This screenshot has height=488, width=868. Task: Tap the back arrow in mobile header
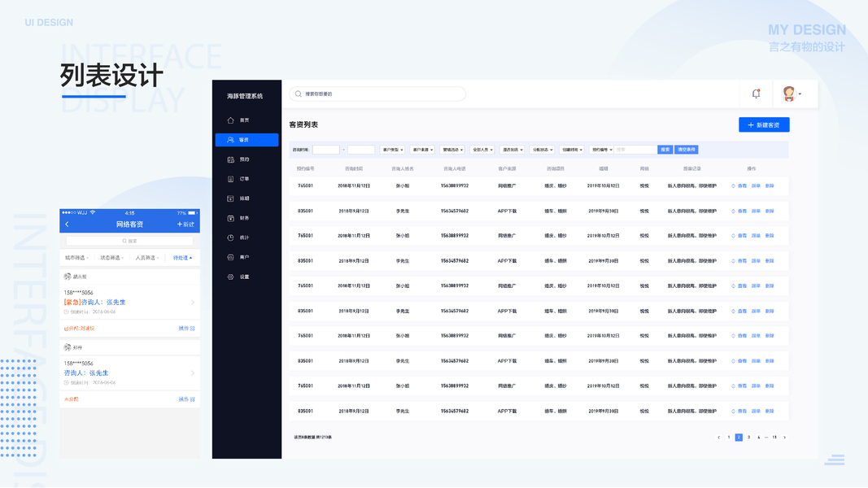[x=67, y=224]
